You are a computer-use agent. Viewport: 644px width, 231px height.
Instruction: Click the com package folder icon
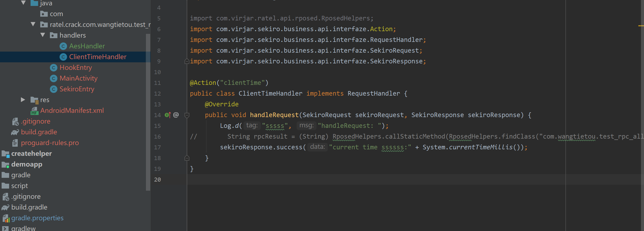pos(44,14)
